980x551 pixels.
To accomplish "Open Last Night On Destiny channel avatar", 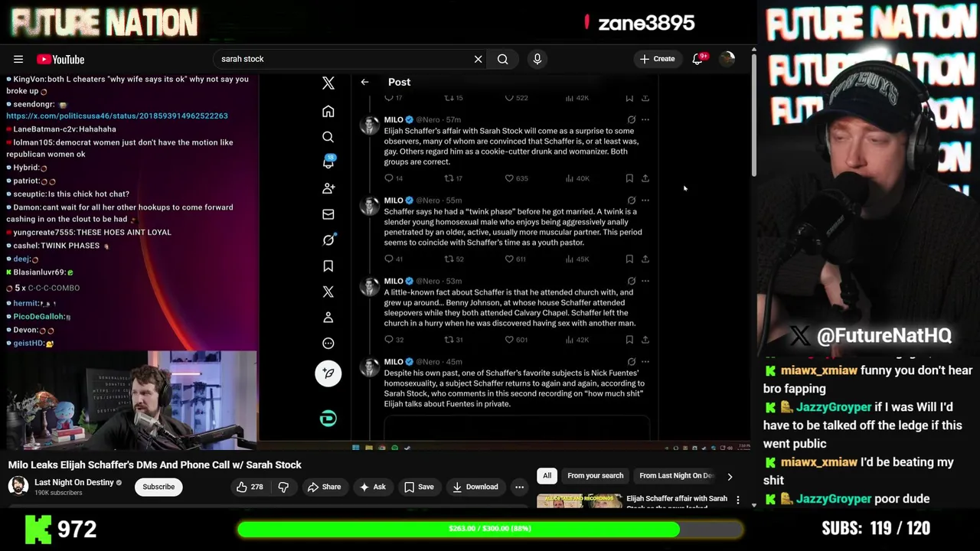I will 18,486.
